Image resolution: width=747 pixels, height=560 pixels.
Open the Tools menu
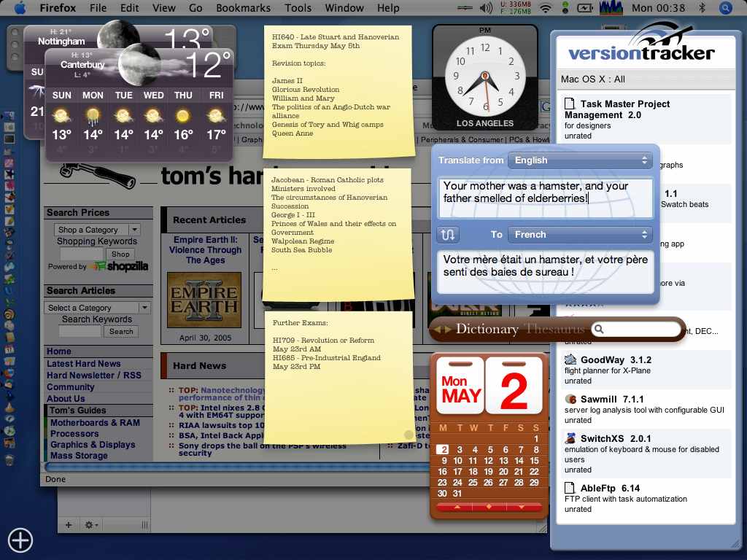click(x=298, y=7)
